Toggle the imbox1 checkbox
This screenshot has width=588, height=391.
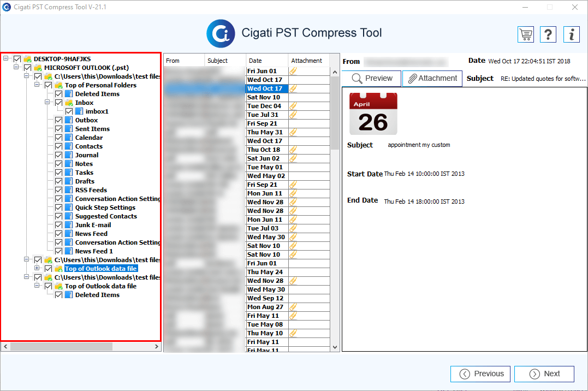[69, 111]
